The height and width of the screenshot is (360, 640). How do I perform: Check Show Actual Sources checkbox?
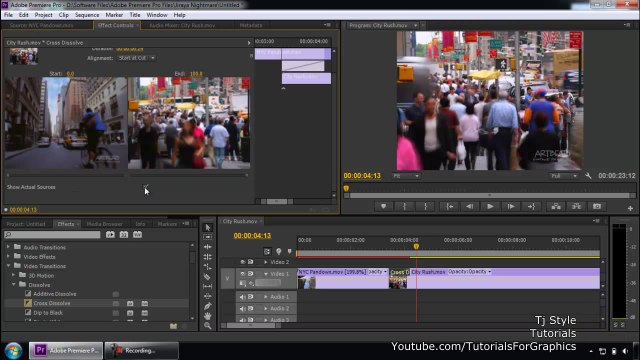point(146,187)
